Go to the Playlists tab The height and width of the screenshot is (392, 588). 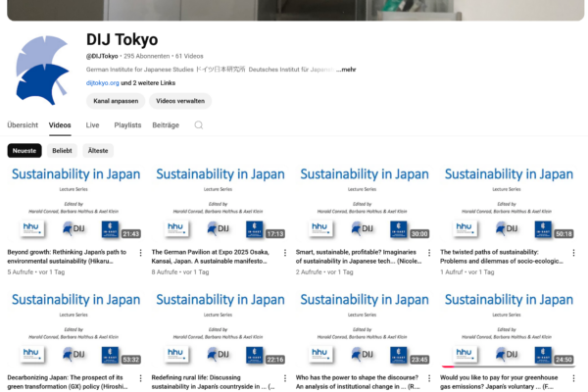[127, 124]
